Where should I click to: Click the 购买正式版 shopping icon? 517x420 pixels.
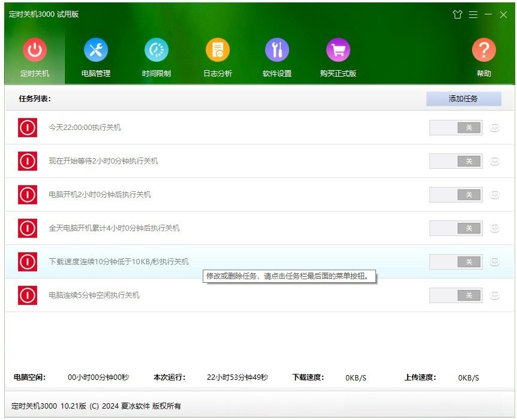[x=338, y=50]
